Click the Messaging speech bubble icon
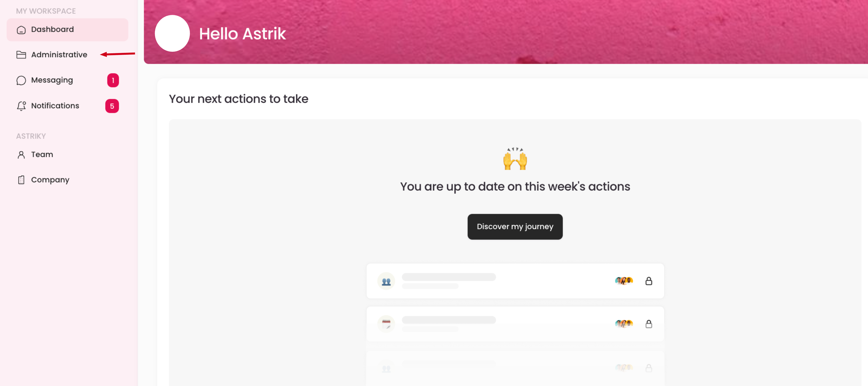 tap(21, 81)
